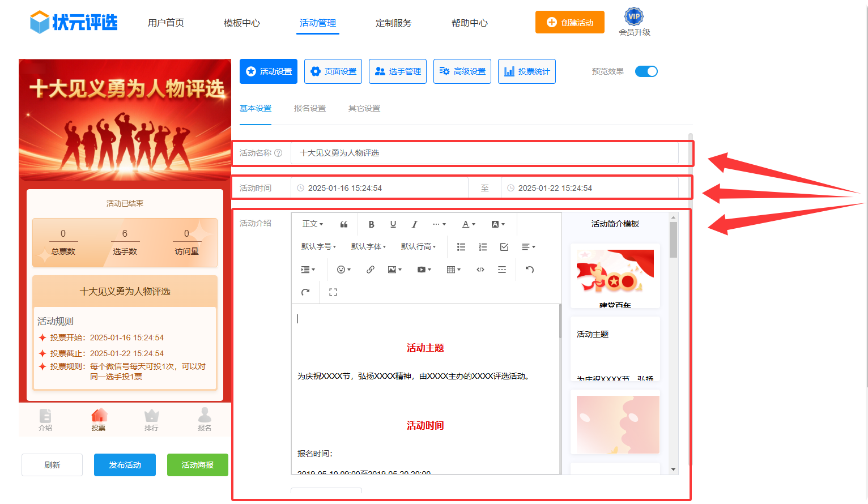This screenshot has height=504, width=868.
Task: Open the 报名 tab in the phone preview
Action: click(205, 420)
